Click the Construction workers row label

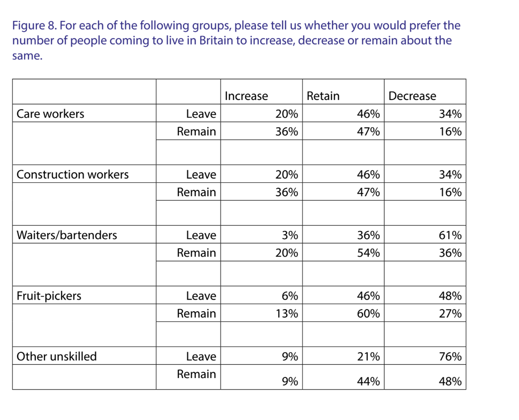click(x=73, y=174)
